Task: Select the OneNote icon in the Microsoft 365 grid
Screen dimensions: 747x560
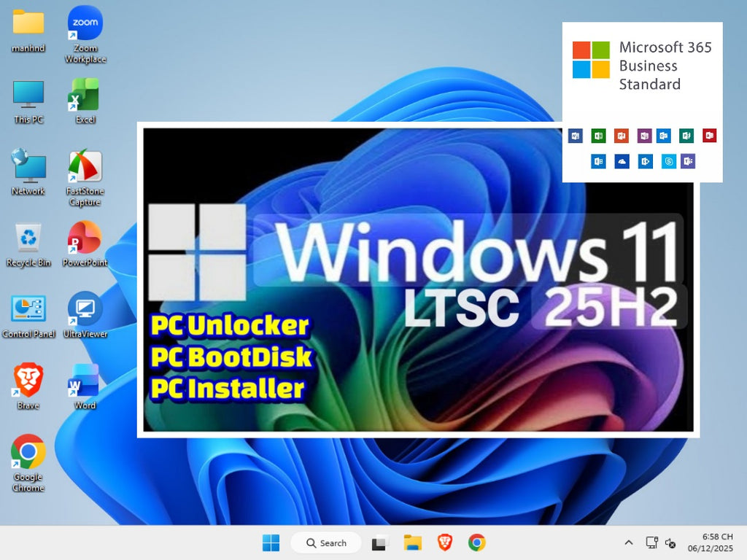Action: 644,136
